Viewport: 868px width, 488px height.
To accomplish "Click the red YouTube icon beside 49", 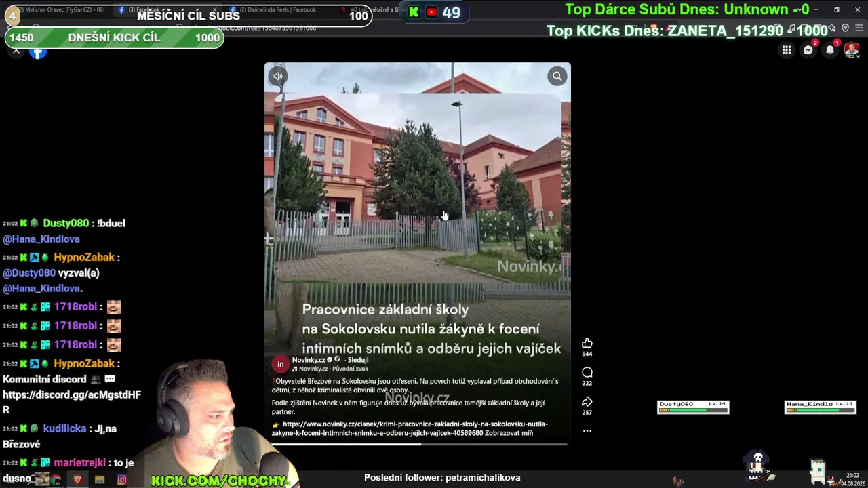I will click(x=431, y=12).
